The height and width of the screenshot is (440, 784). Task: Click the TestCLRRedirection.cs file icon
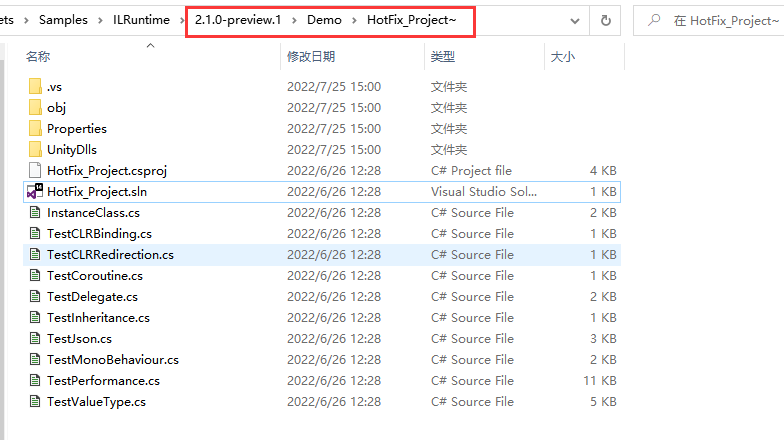(35, 254)
